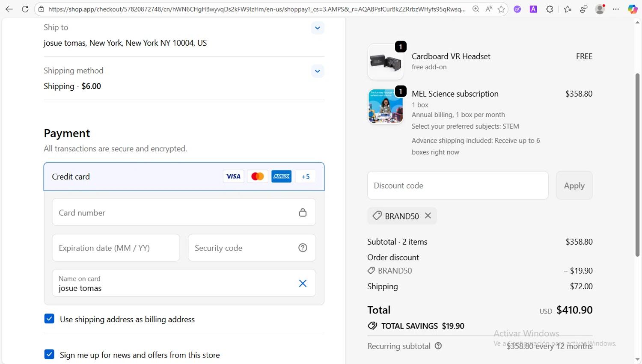Click the Cardboard VR Headset title

pyautogui.click(x=451, y=56)
